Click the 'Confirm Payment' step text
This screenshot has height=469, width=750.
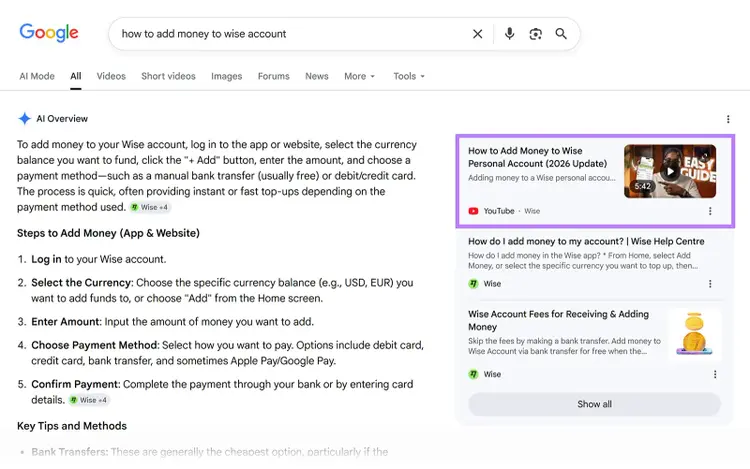pos(76,384)
